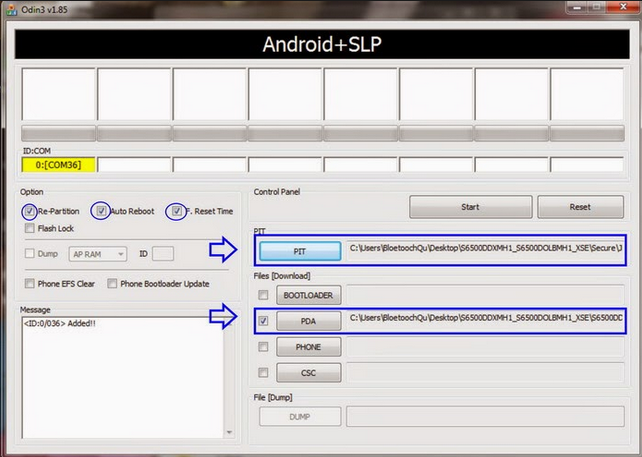Click the CSC button
The image size is (642, 457).
308,373
